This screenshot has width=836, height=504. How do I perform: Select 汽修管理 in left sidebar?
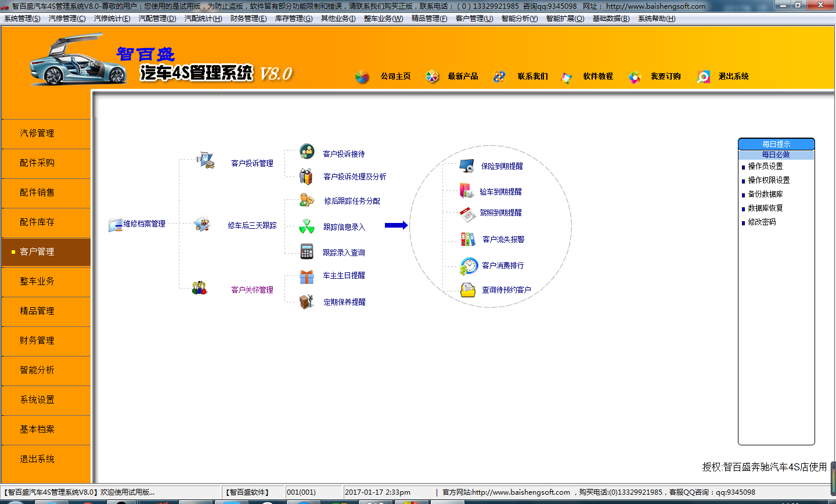click(x=46, y=134)
